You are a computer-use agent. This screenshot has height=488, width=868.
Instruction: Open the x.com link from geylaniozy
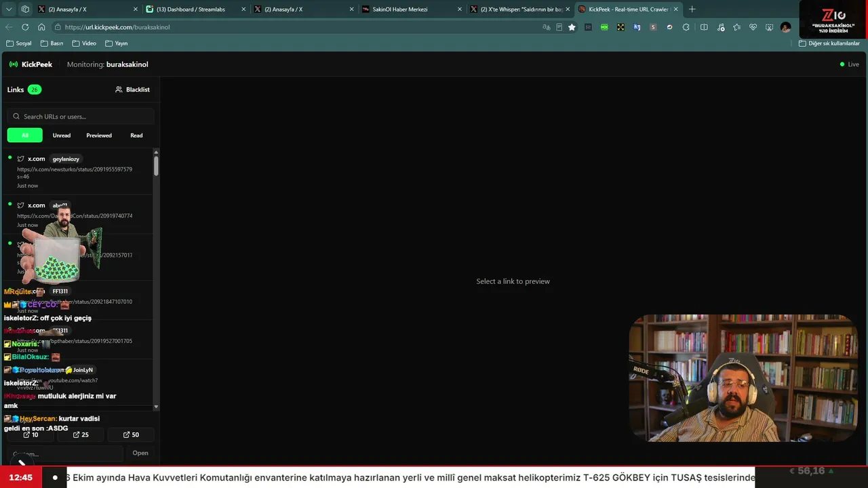click(x=77, y=172)
